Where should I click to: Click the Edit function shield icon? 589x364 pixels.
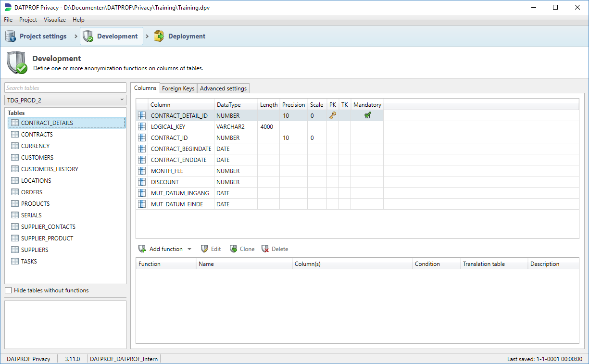click(x=204, y=249)
